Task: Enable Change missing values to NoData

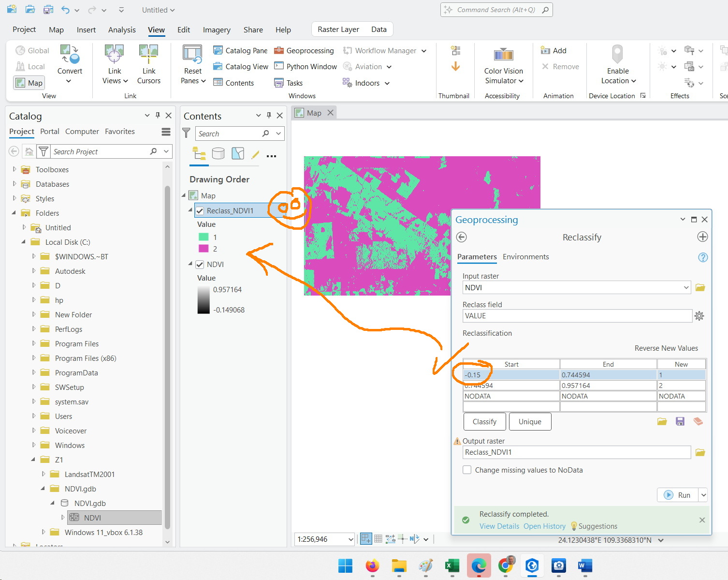Action: point(467,470)
